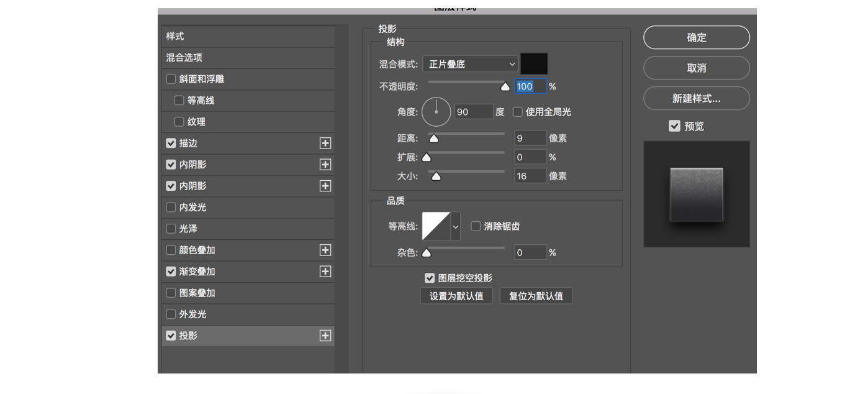Click the plus icon beside 渐变叠加
Screen dimensions: 868x394
(x=325, y=272)
